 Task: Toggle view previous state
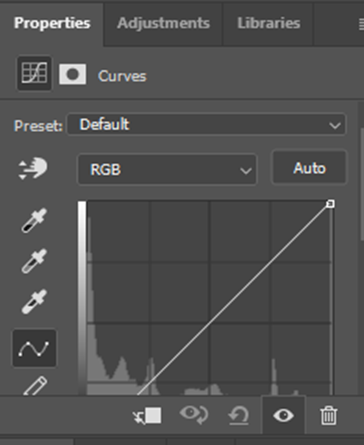tap(194, 415)
